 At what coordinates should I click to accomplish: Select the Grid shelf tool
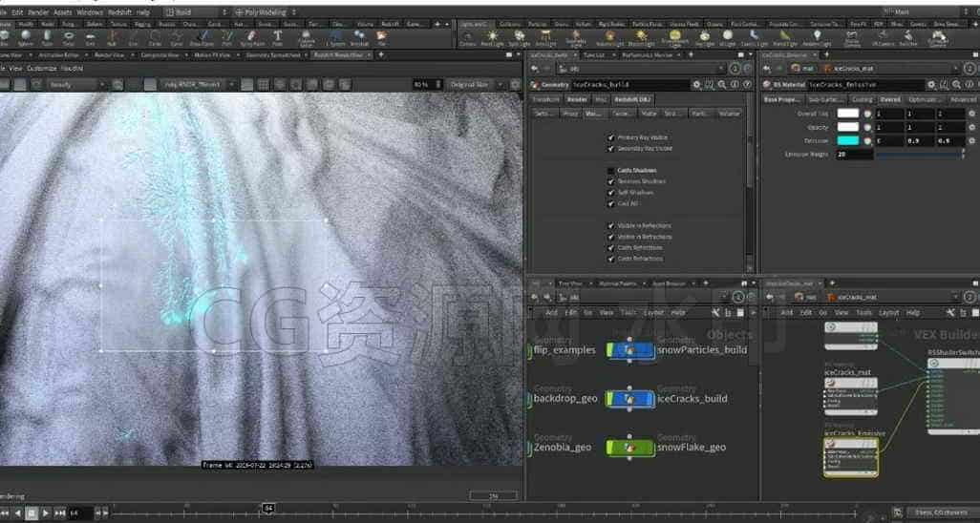[90, 37]
